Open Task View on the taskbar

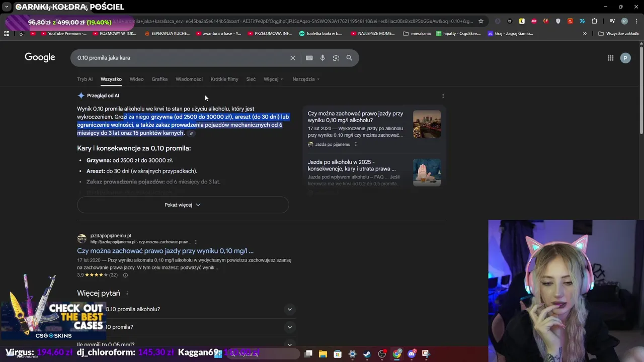pyautogui.click(x=308, y=354)
